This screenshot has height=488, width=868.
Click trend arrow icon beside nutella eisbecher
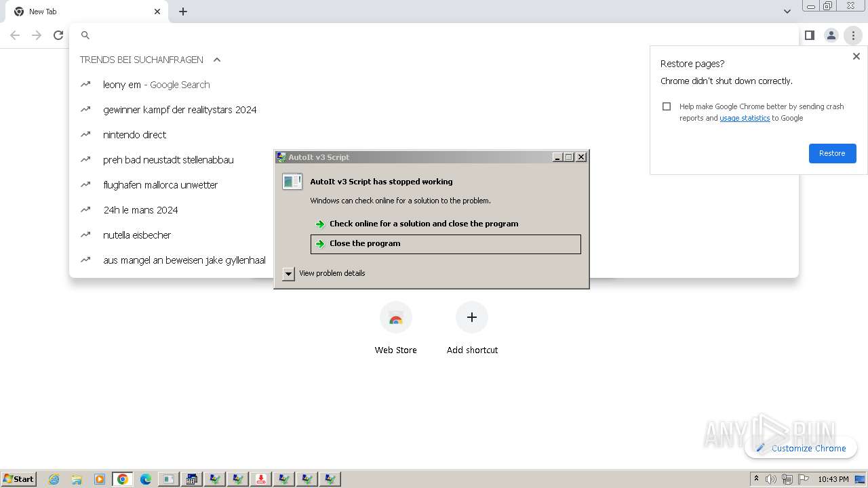click(x=85, y=235)
